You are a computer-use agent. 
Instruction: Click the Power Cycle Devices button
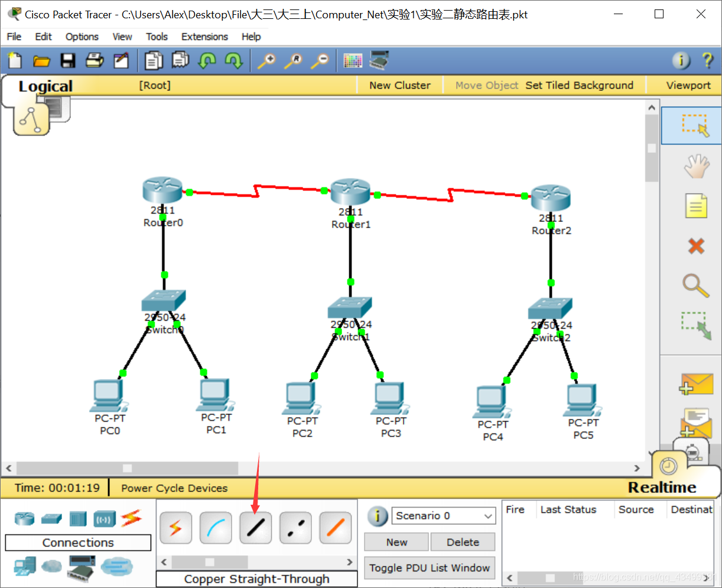coord(174,488)
